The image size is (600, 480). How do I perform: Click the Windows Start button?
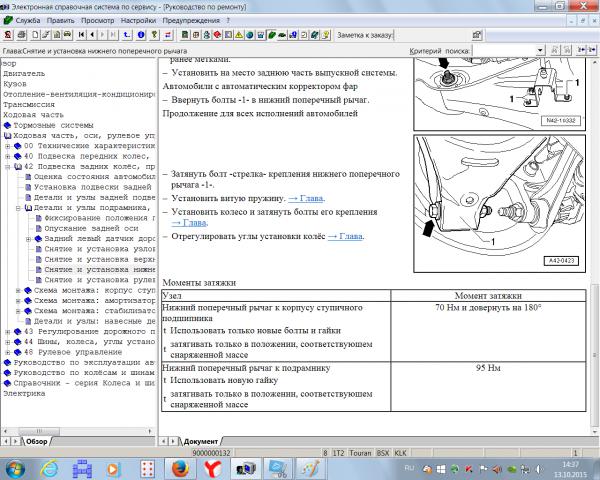tap(15, 469)
